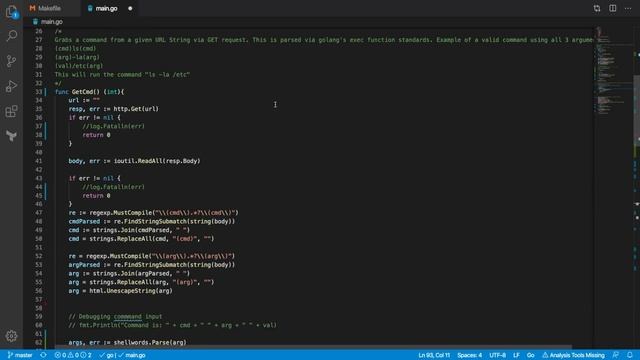Split the editor to the right
Screen dimensions: 640x360
613,8
